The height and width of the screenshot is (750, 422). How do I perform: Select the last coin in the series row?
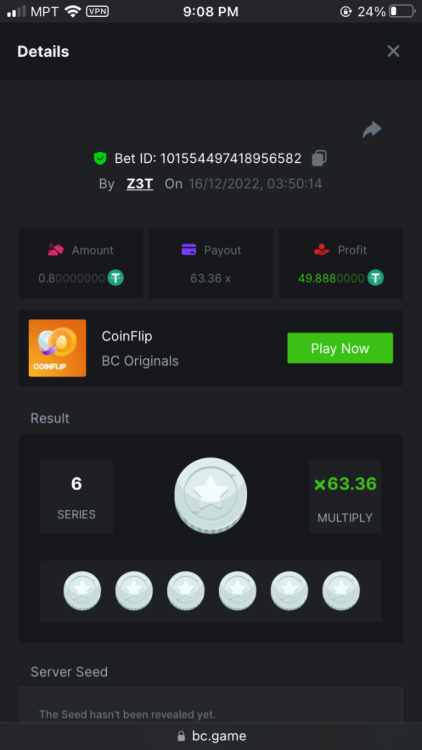coord(341,591)
